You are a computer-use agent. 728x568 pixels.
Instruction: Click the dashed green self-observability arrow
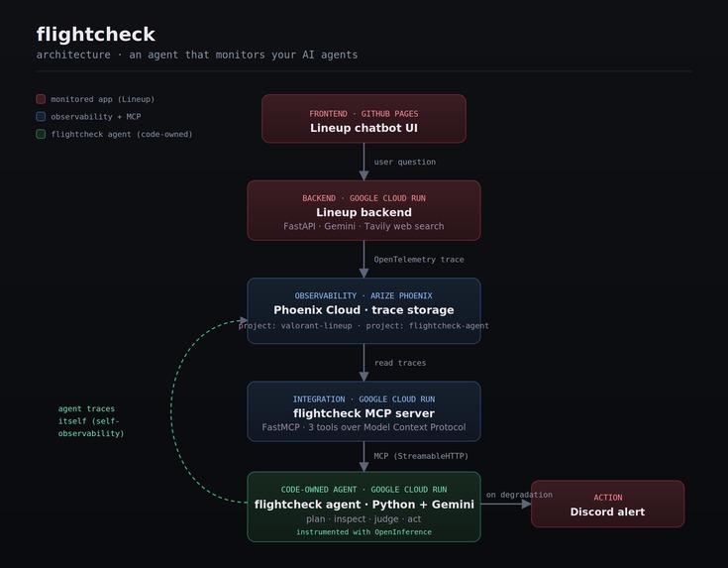click(172, 409)
